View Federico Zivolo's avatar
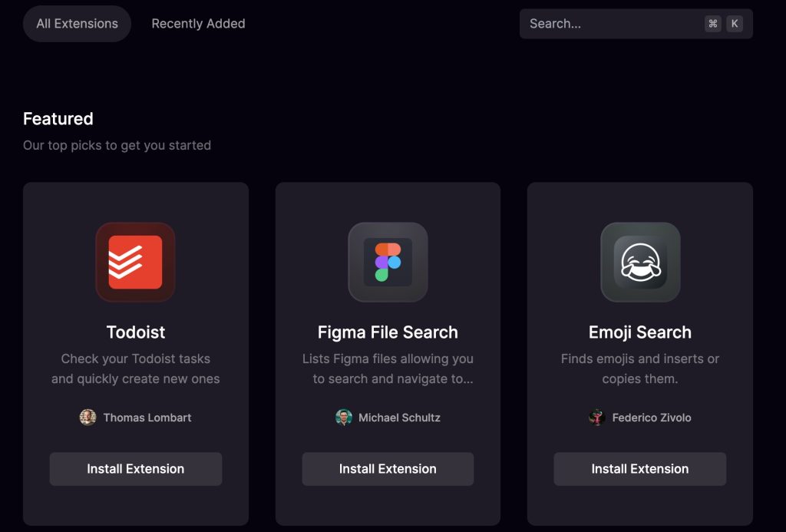The image size is (786, 532). point(596,417)
